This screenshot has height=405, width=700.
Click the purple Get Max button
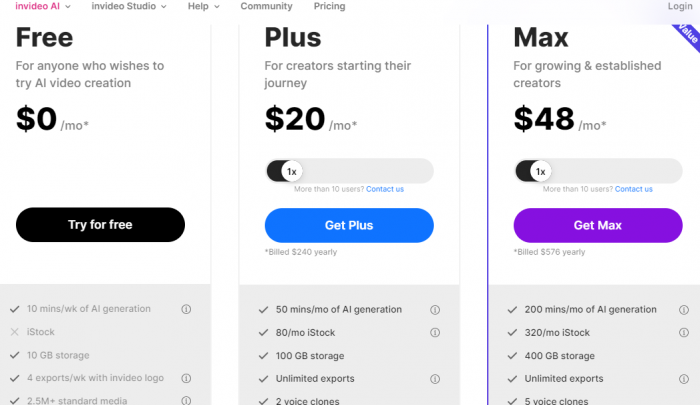point(598,225)
